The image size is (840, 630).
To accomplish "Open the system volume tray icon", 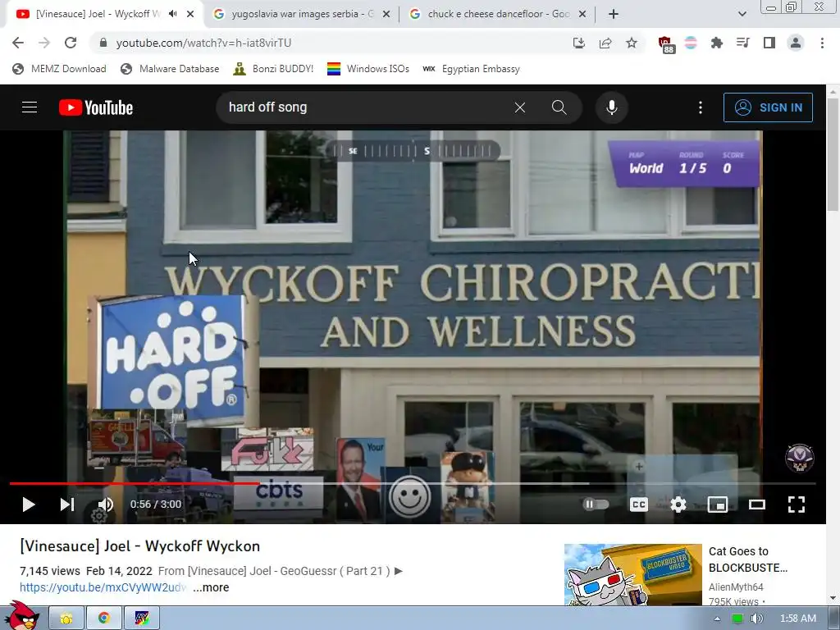I will [756, 619].
